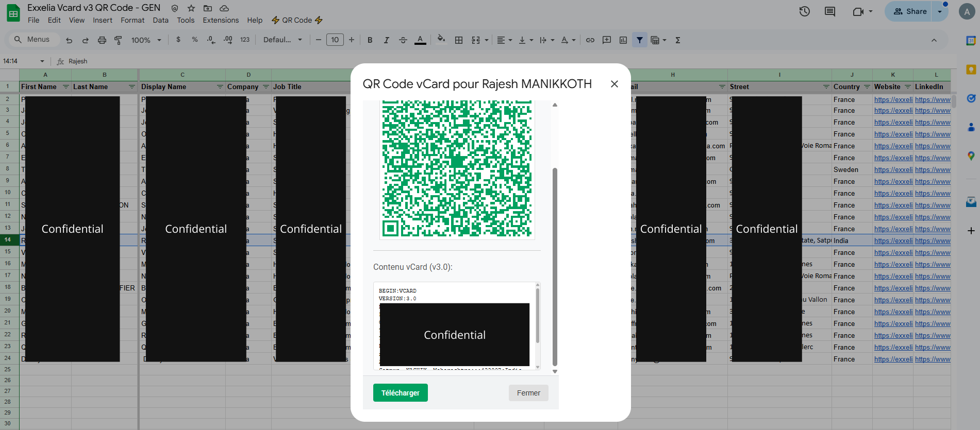Click the Insert link icon

pyautogui.click(x=590, y=40)
